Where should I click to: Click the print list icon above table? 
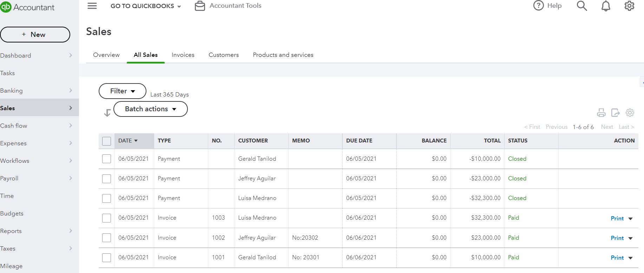(601, 113)
